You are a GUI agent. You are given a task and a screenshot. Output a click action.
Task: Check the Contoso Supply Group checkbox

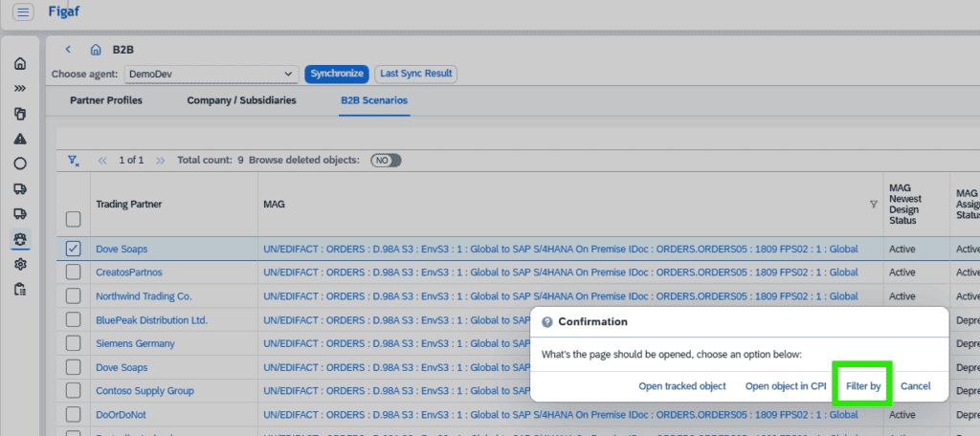[73, 390]
